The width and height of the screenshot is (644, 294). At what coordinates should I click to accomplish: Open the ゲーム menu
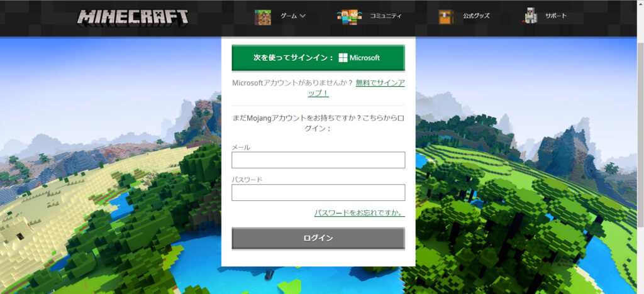[x=288, y=16]
